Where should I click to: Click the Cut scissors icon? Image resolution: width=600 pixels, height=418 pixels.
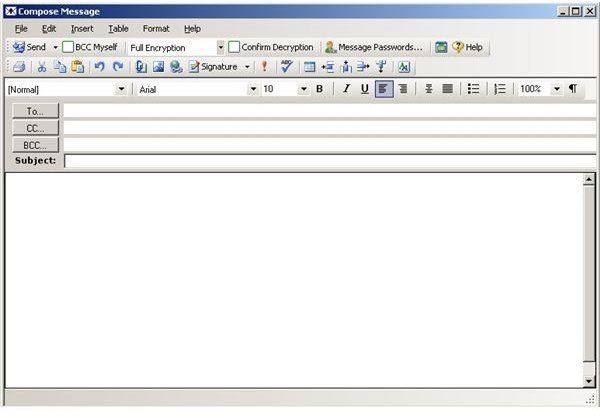[42, 67]
